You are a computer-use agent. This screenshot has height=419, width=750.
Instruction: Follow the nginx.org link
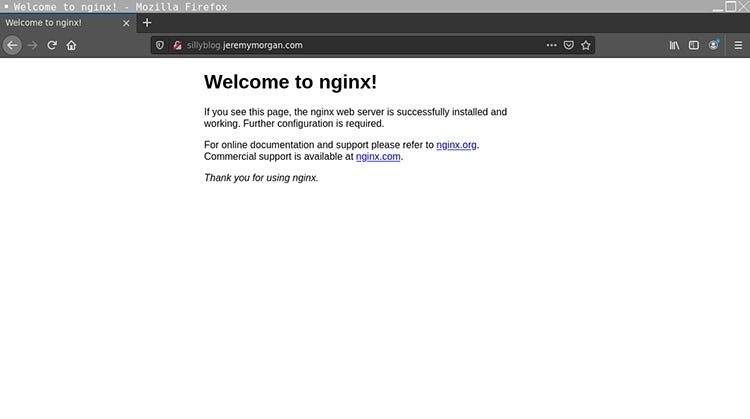click(x=456, y=145)
